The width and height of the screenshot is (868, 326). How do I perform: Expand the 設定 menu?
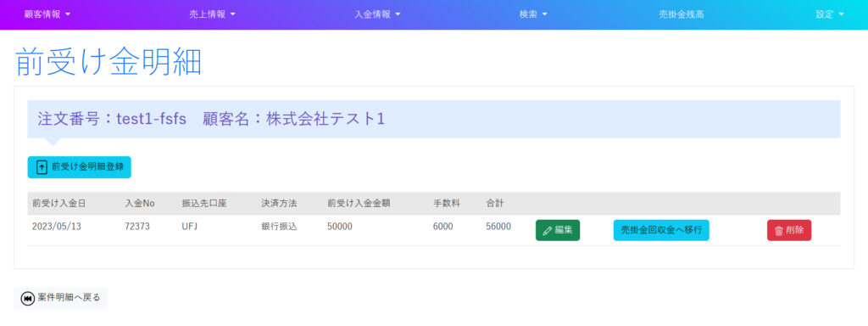(830, 15)
